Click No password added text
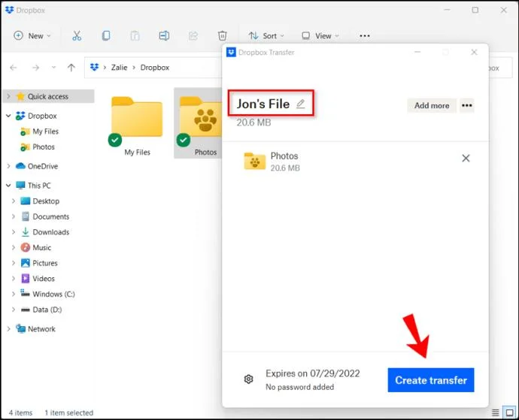Image resolution: width=519 pixels, height=420 pixels. (x=299, y=387)
